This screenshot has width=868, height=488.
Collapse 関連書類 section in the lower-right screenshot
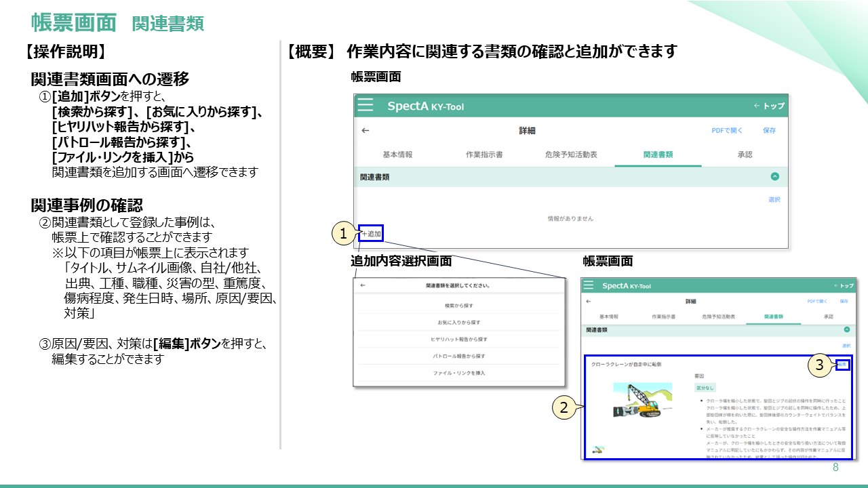pos(846,329)
